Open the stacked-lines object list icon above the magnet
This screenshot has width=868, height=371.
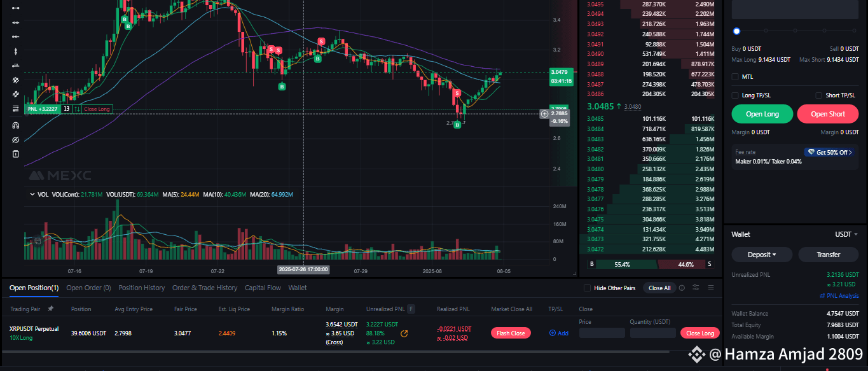tap(16, 109)
